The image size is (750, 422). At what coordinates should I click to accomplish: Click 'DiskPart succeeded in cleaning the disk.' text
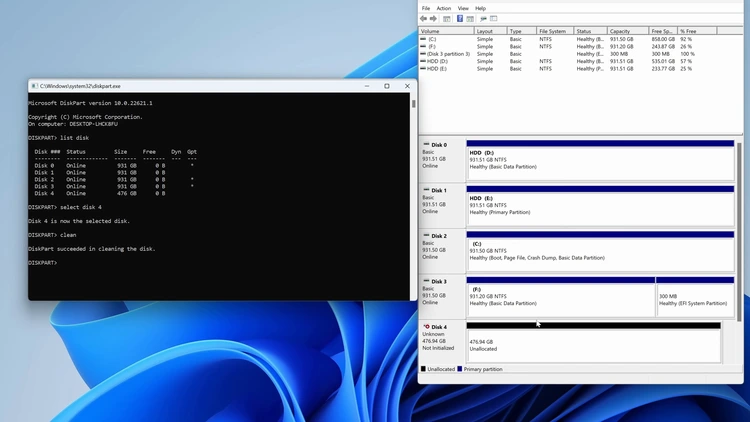pos(92,249)
